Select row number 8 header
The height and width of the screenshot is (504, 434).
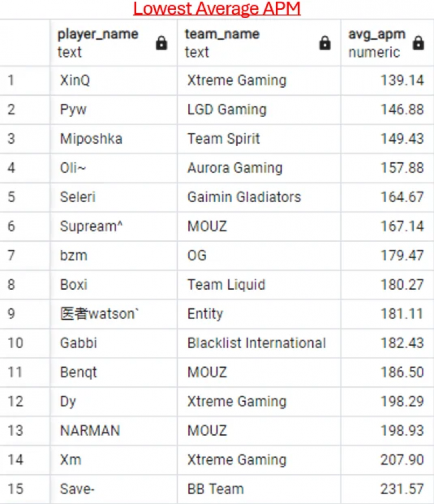click(x=25, y=285)
